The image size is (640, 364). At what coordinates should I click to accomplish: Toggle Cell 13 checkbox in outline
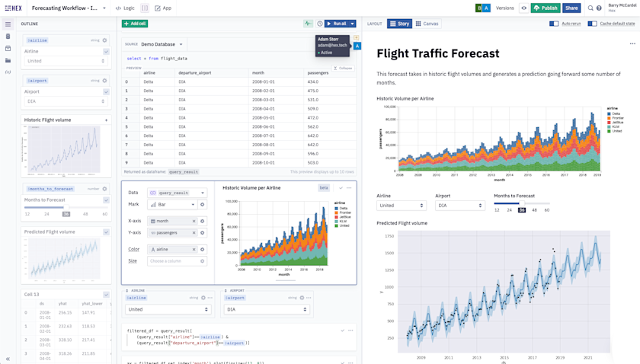click(x=106, y=295)
